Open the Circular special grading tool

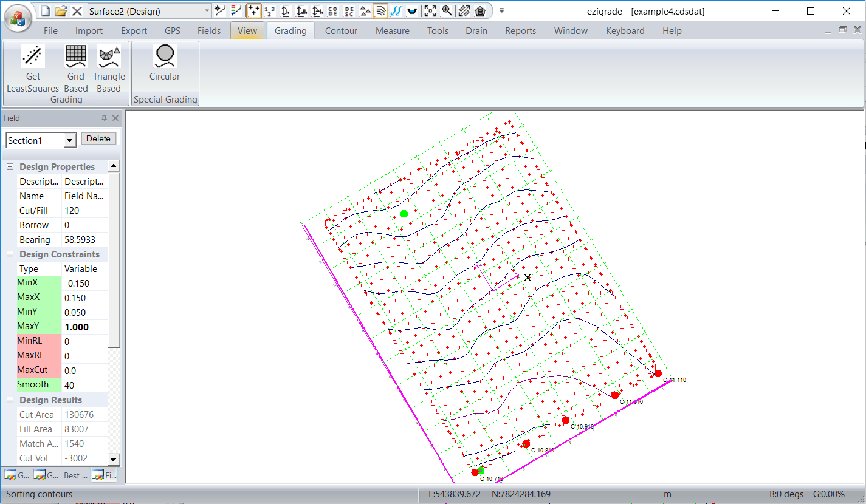(x=164, y=56)
